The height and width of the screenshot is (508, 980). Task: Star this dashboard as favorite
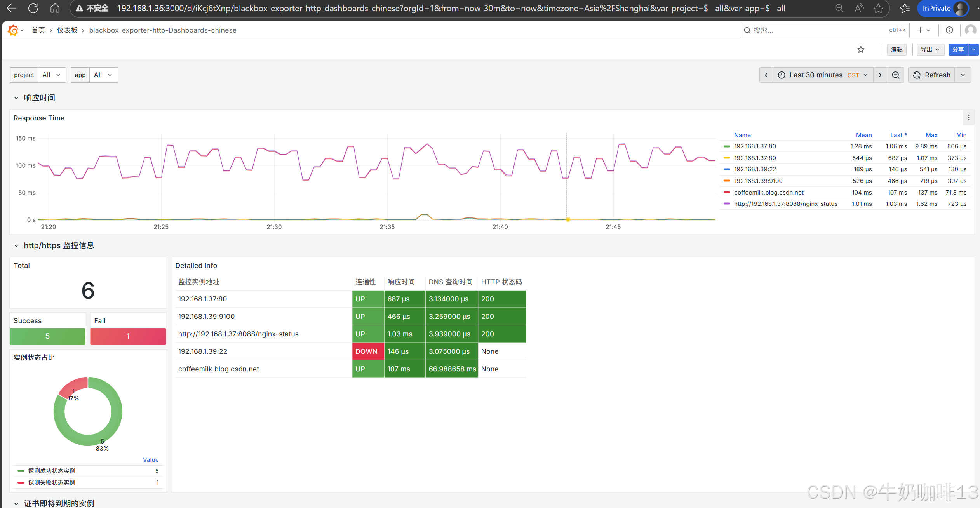coord(861,50)
